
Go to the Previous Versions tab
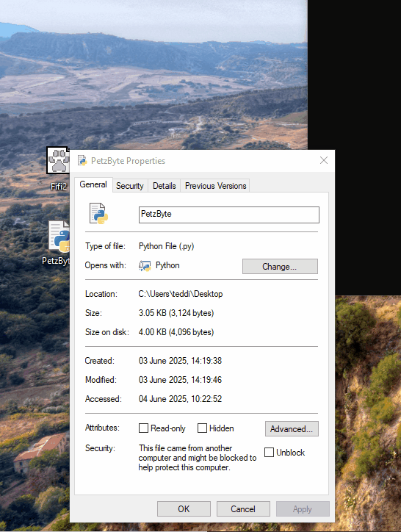point(215,186)
